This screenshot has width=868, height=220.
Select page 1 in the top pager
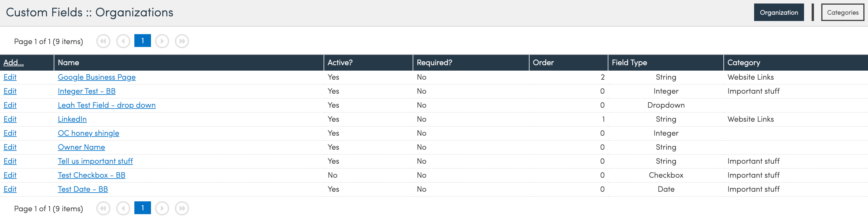point(143,41)
